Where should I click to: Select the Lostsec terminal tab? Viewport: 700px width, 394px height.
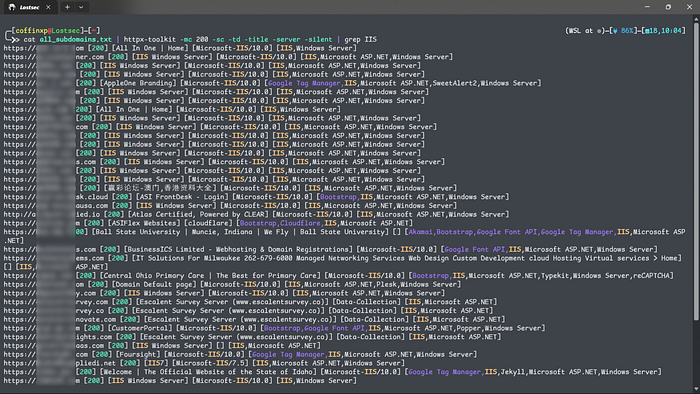(29, 7)
